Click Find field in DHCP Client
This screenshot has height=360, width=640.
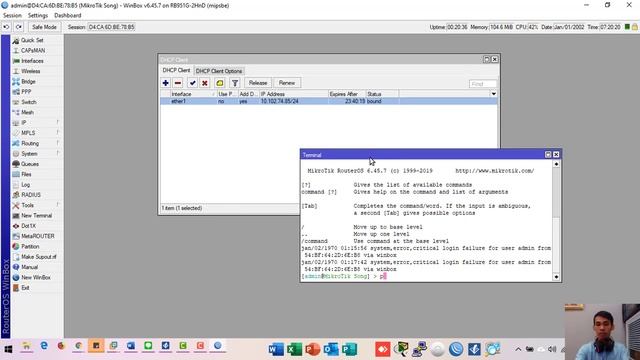pyautogui.click(x=483, y=84)
